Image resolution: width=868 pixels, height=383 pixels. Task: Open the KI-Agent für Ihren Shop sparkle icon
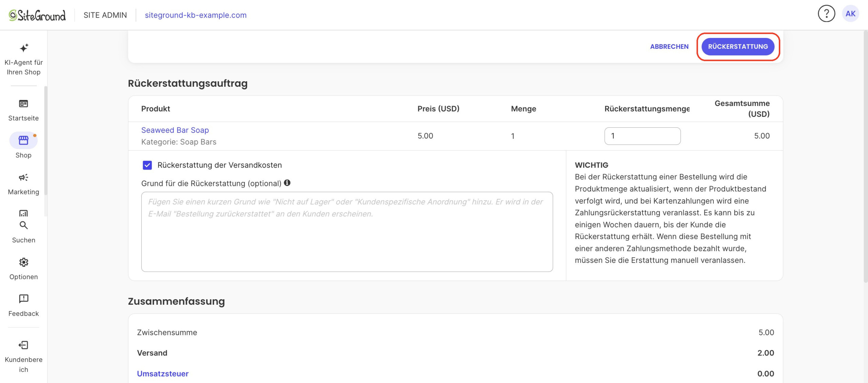click(x=24, y=48)
